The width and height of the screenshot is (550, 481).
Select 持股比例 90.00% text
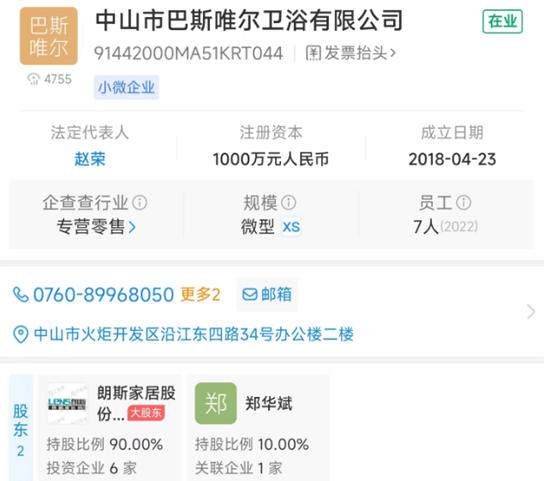pos(105,445)
